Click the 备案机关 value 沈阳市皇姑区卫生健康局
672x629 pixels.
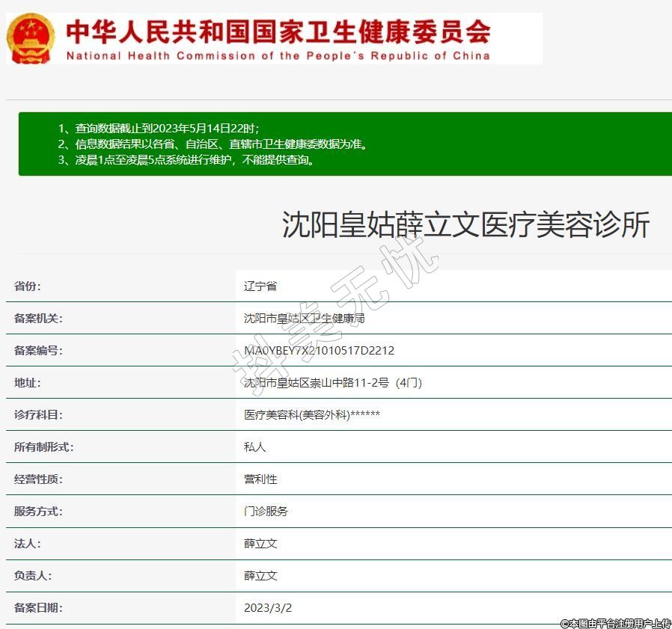305,318
